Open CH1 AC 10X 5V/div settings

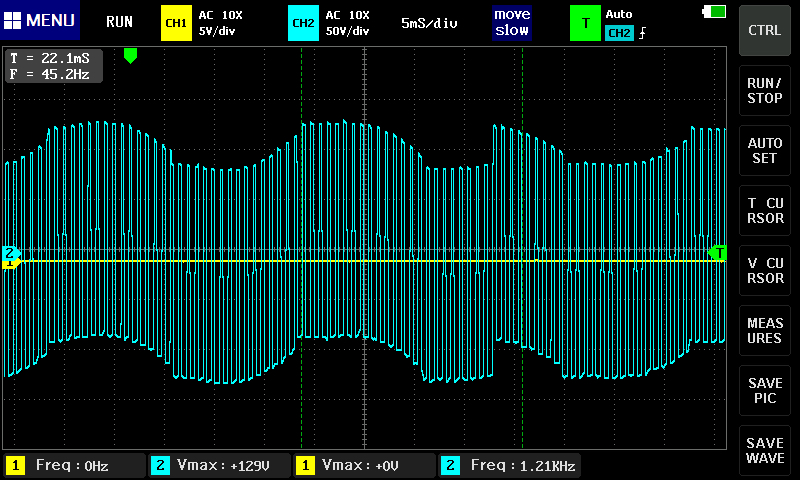(x=220, y=22)
